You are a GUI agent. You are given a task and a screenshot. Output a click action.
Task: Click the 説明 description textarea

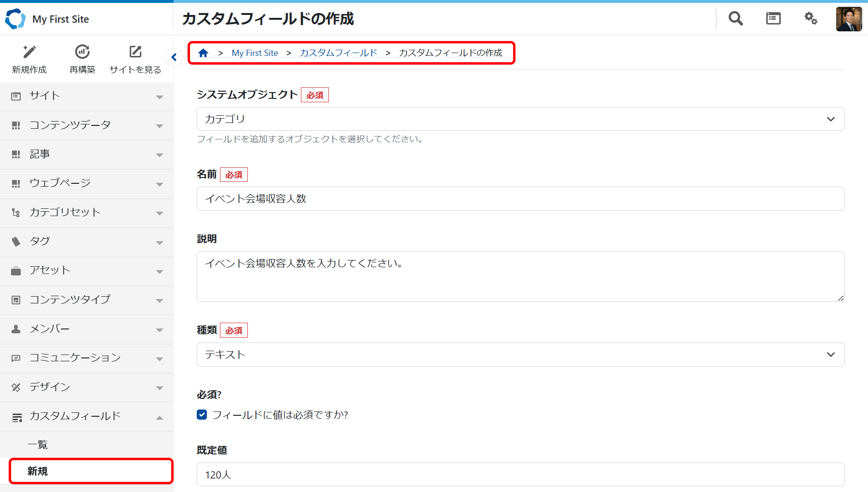520,276
